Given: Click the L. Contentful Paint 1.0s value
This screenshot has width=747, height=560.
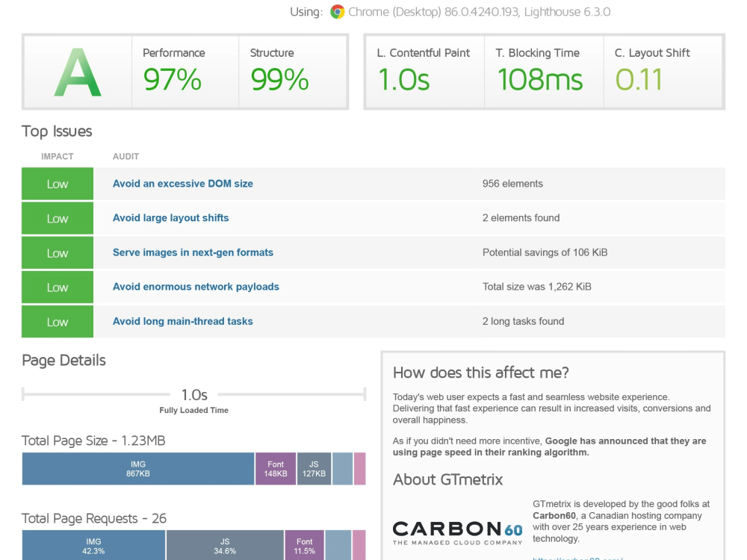Looking at the screenshot, I should pos(403,80).
